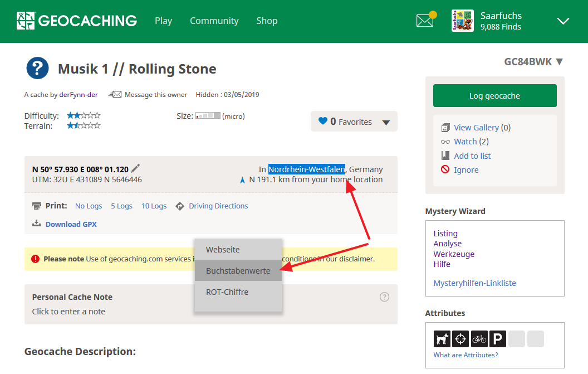Click Add to list link
Image resolution: width=588 pixels, height=374 pixels.
pos(472,156)
